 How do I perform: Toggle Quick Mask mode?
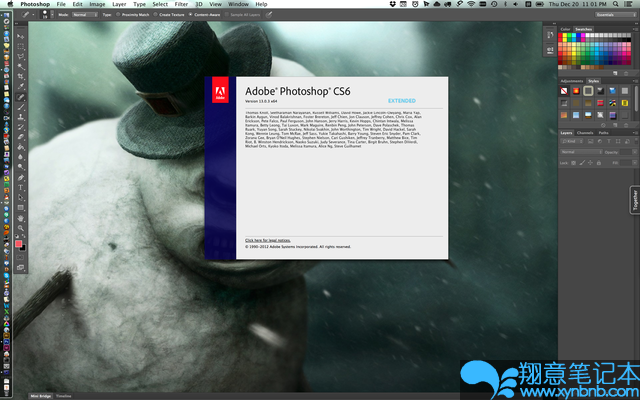[x=20, y=258]
